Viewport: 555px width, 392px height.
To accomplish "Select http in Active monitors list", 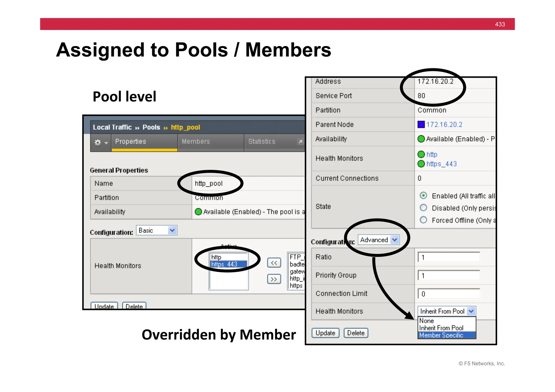I will pyautogui.click(x=229, y=257).
